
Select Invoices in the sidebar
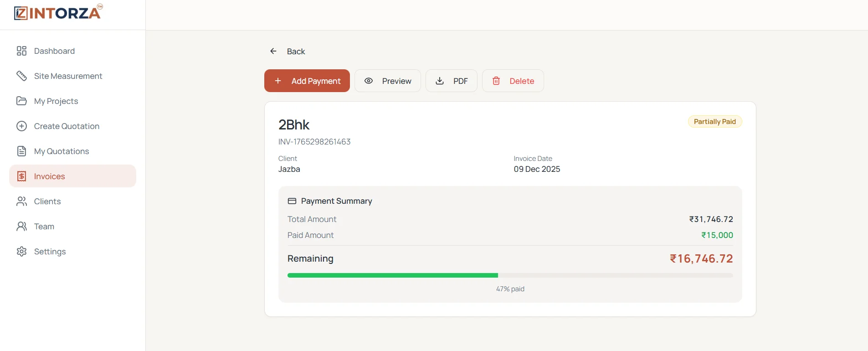coord(72,176)
